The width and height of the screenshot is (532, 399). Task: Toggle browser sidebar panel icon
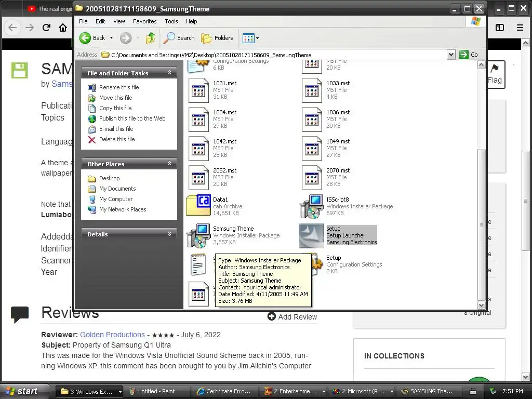click(x=500, y=28)
